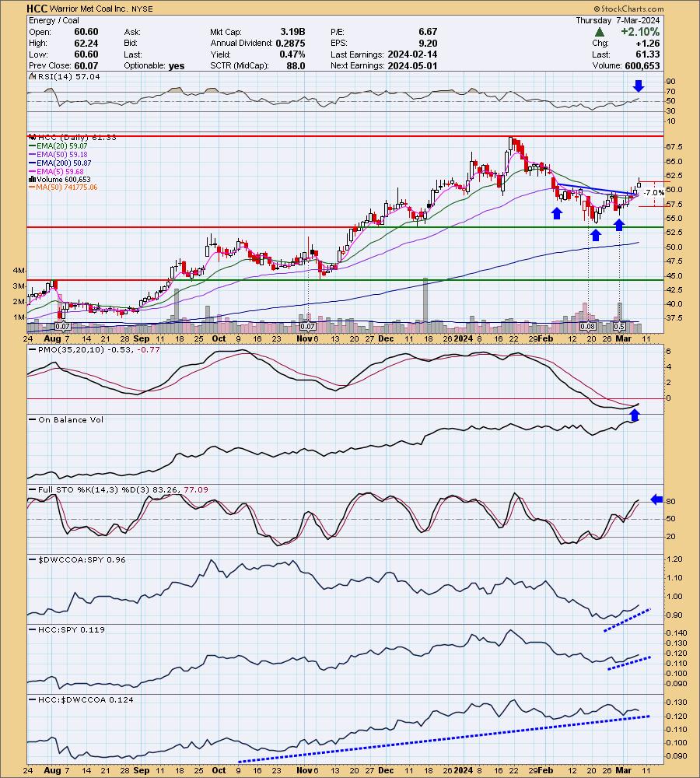Screen dimensions: 700x778
Task: Click the Annual Dividend value 0.2875
Action: pyautogui.click(x=291, y=43)
